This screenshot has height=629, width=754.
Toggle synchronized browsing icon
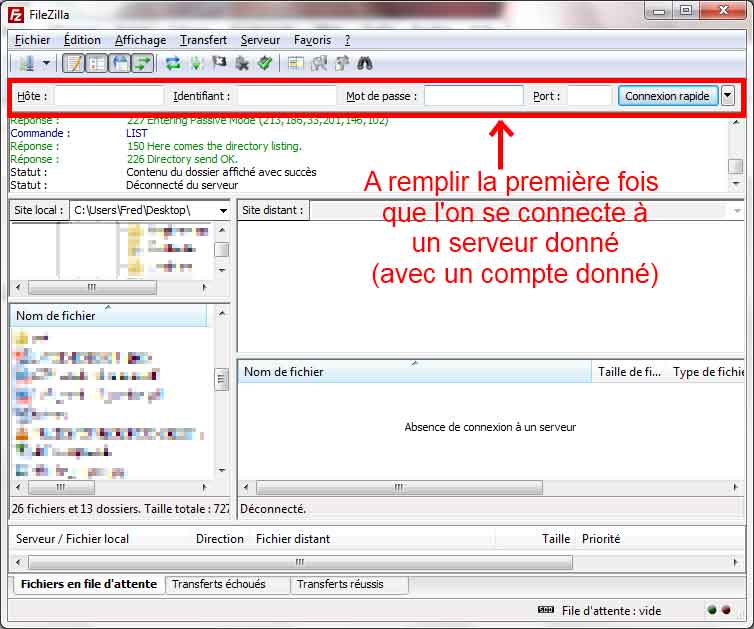341,63
